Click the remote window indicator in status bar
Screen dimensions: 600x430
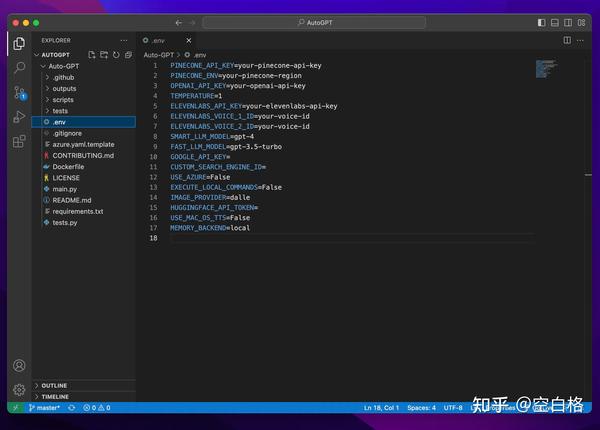[15, 408]
